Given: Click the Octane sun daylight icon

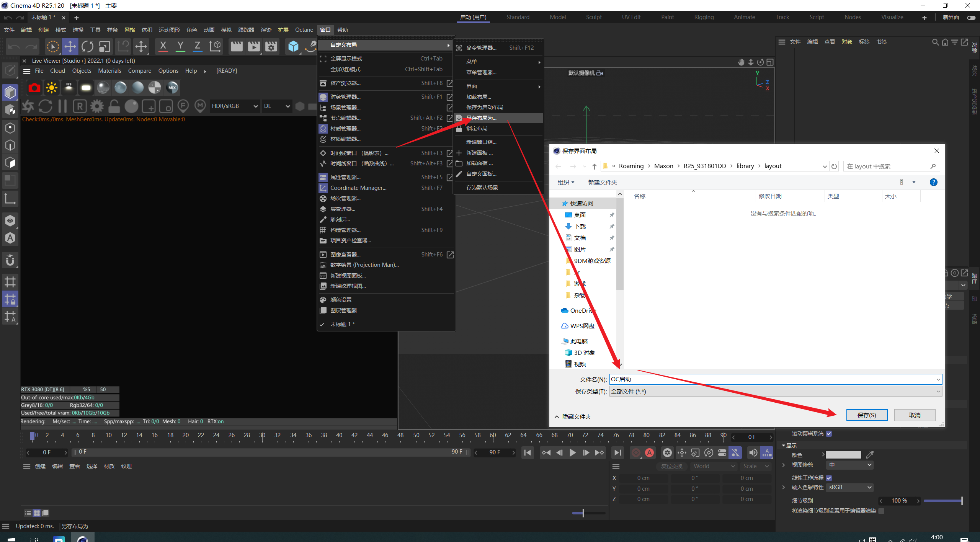Looking at the screenshot, I should pos(51,88).
